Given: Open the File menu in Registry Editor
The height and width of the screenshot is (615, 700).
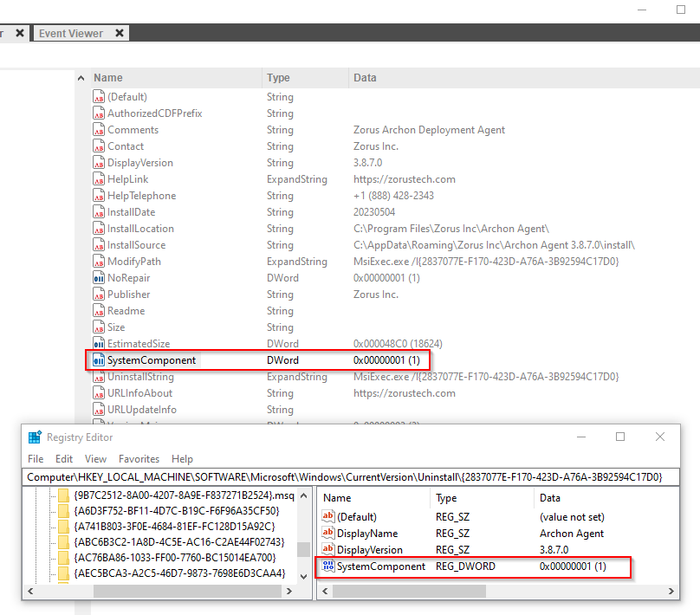Looking at the screenshot, I should 36,459.
